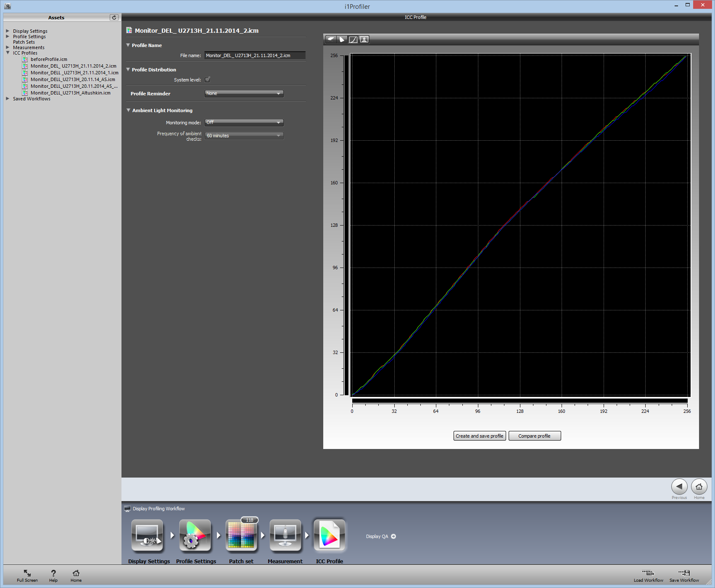The height and width of the screenshot is (588, 715).
Task: Select beforeProfile.icm in the assets
Action: click(49, 59)
